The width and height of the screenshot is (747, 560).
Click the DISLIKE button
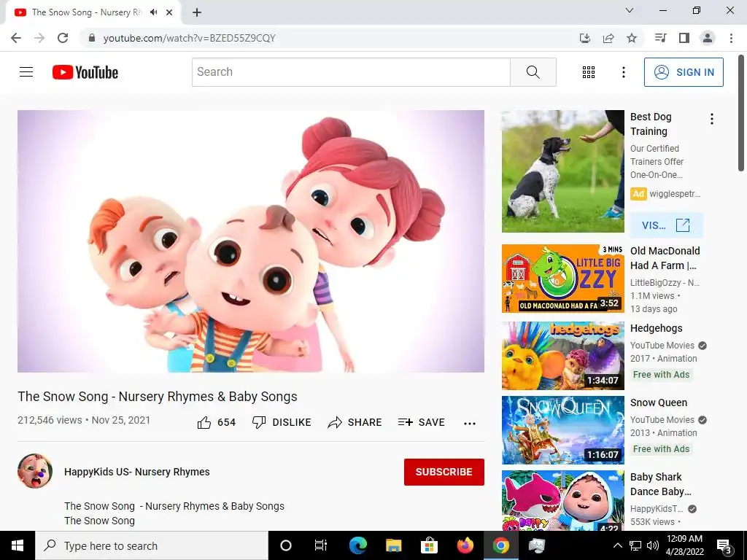point(282,422)
